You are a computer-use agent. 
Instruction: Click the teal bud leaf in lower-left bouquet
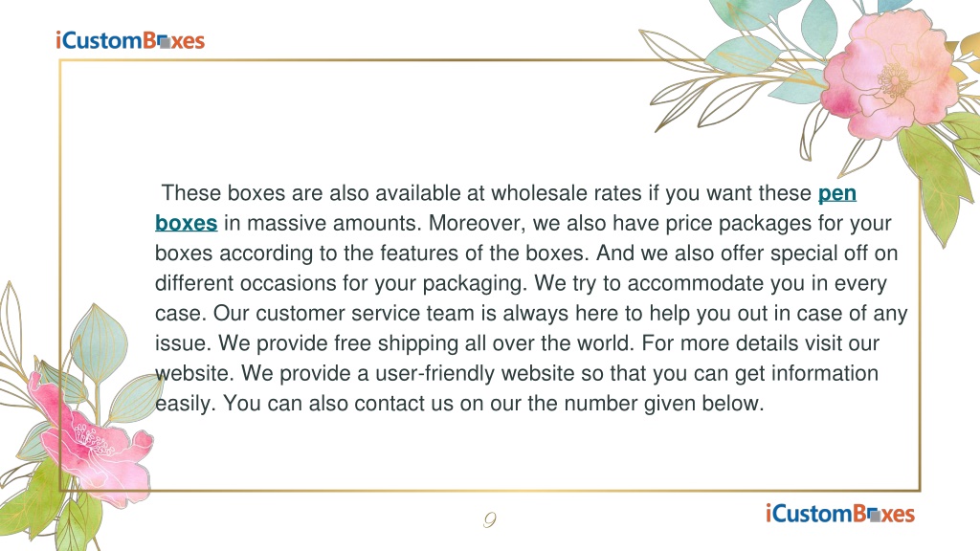coord(99,342)
